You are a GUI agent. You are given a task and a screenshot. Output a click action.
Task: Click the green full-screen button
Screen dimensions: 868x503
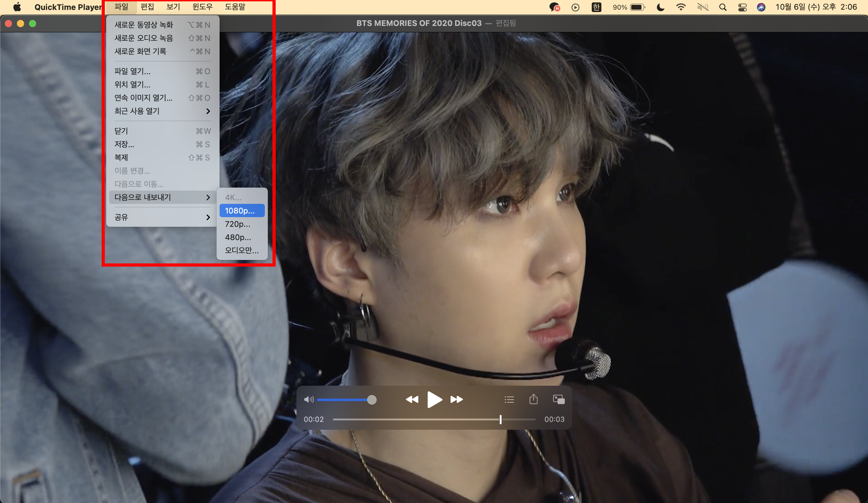33,24
